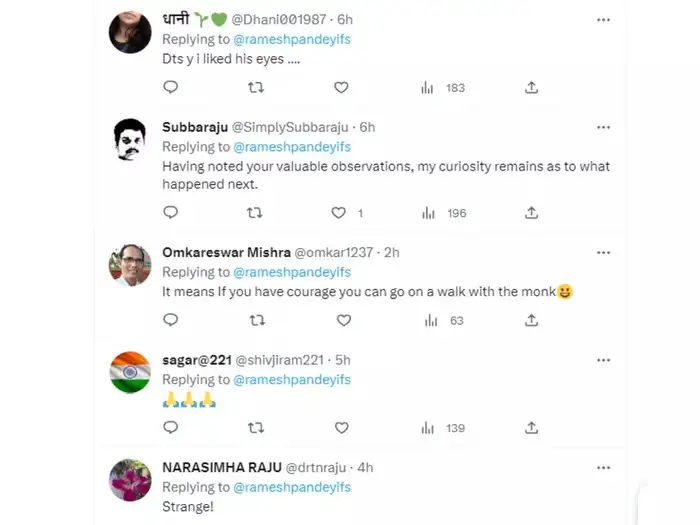
Task: Like Omkareswar Mishra's monk reply
Action: click(343, 320)
